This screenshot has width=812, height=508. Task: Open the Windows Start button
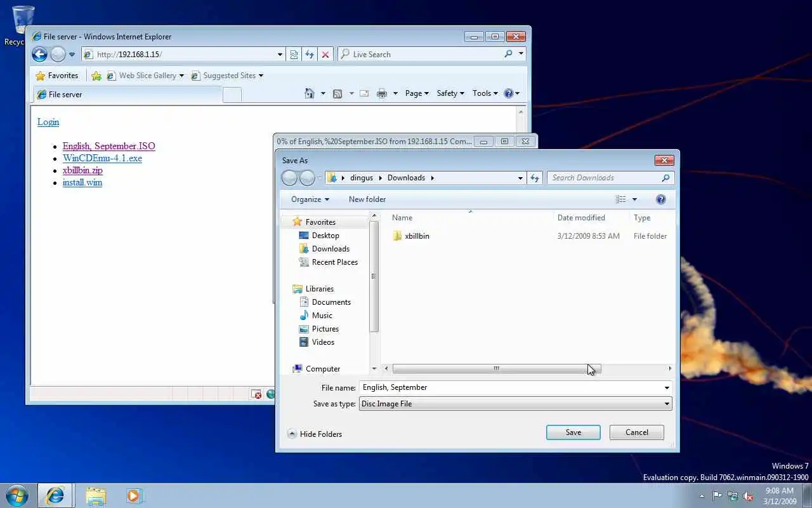[x=16, y=495]
